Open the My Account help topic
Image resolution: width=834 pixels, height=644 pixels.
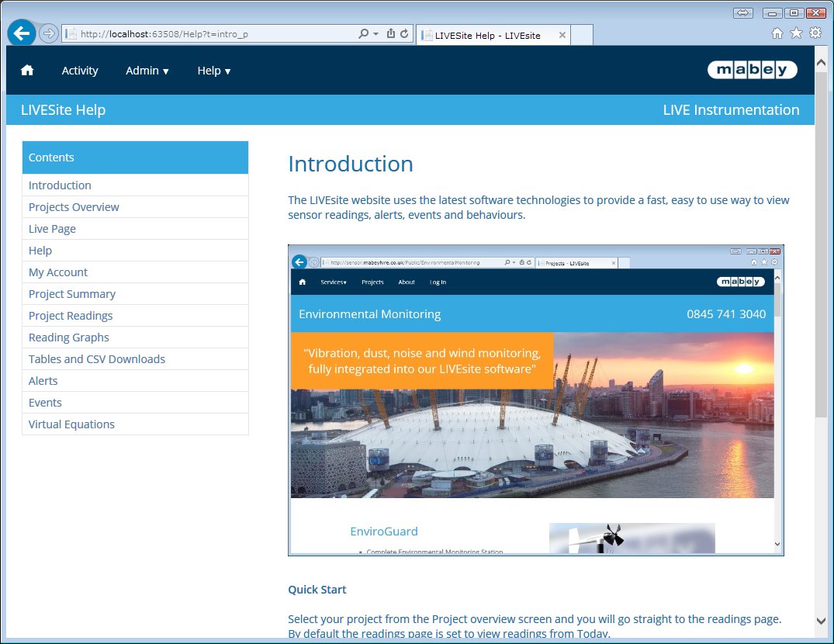(x=135, y=272)
